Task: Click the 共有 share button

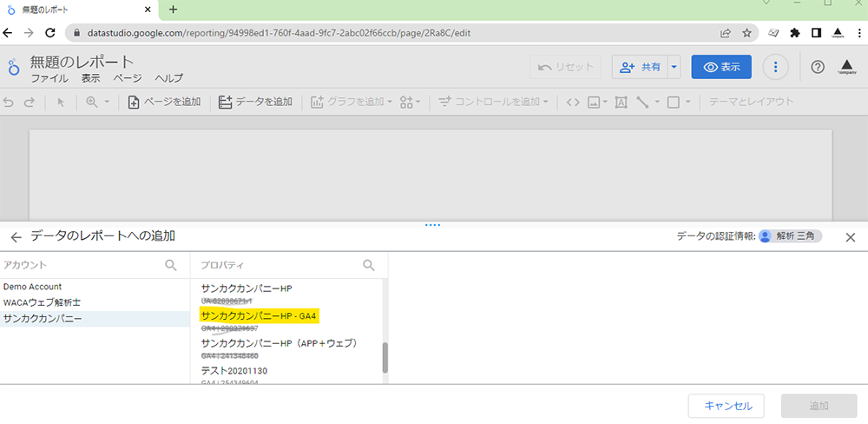Action: [x=640, y=67]
